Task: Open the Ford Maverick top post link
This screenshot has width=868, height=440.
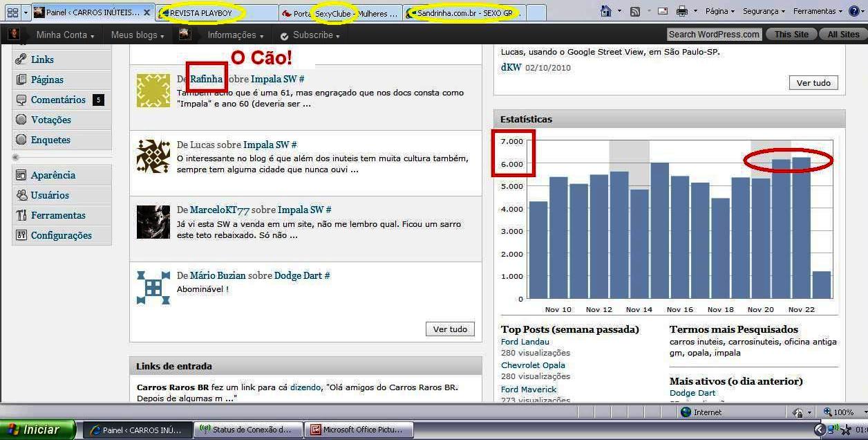Action: click(529, 389)
